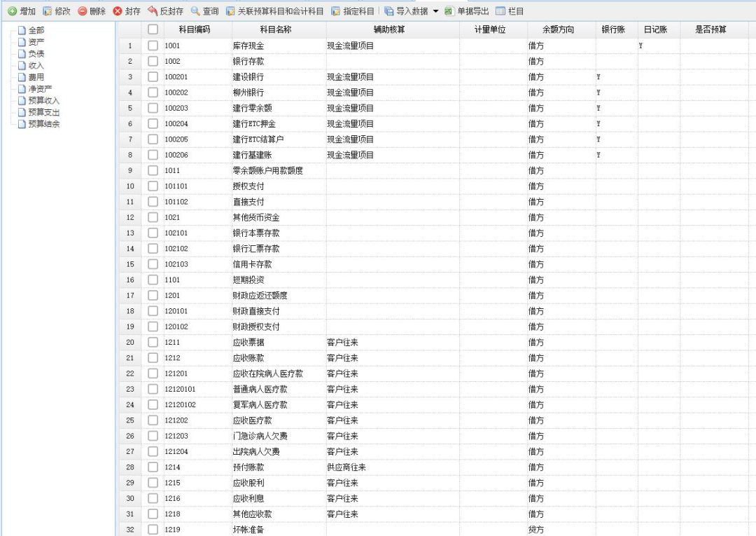Image resolution: width=756 pixels, height=536 pixels.
Task: Click the 贷方 balance cell of row 1219
Action: tap(561, 529)
